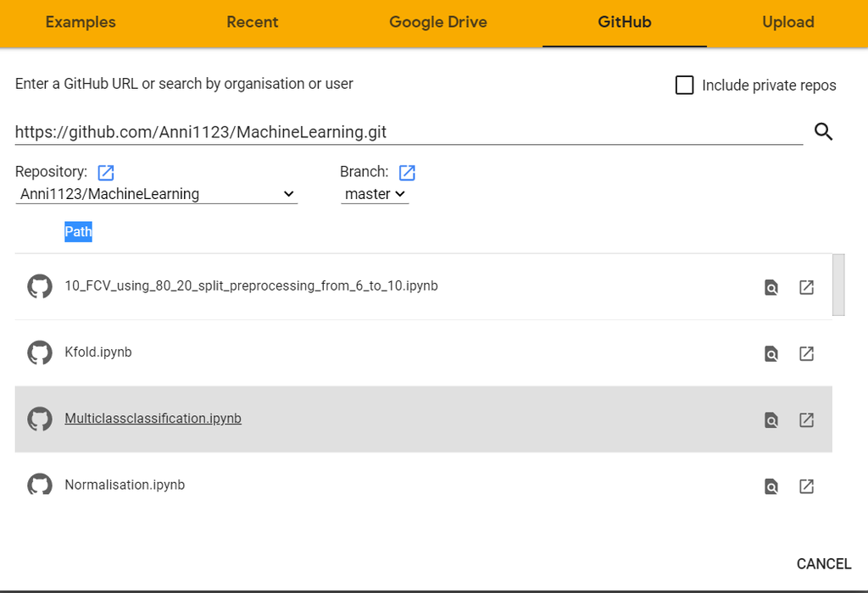Screen dimensions: 868x593
Task: Switch to the Upload tab
Action: pos(787,22)
